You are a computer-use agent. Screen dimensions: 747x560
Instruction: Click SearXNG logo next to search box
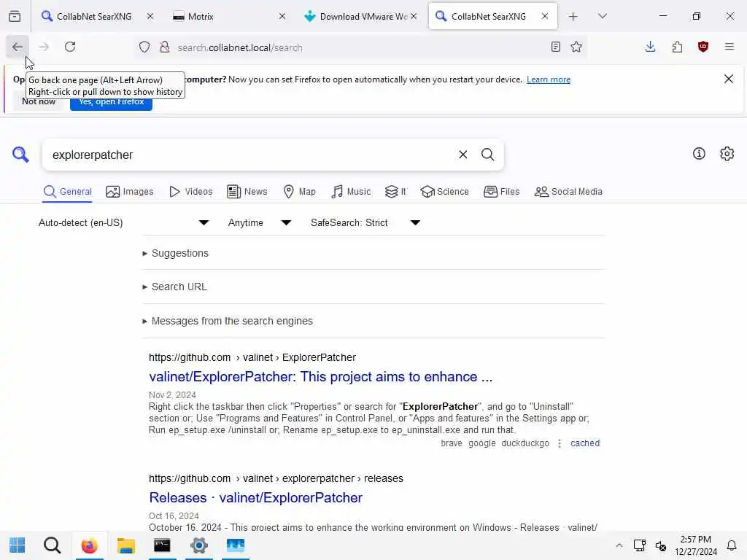20,155
